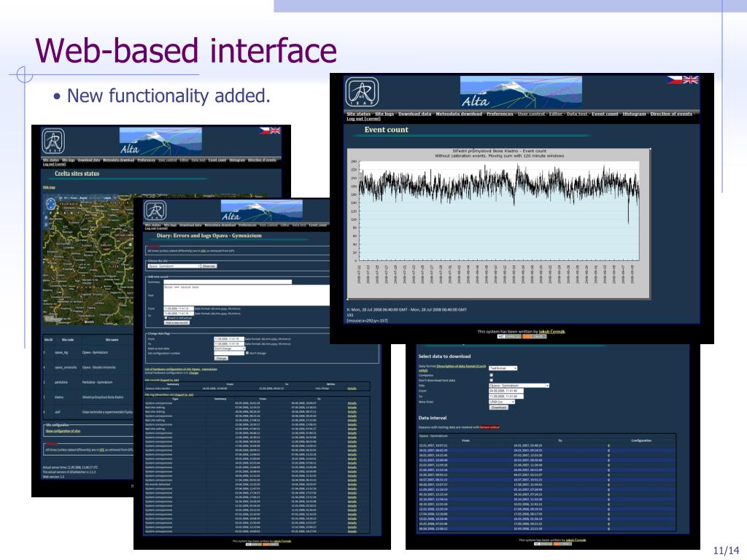Click Opava - Gymnázium row in sites status table

[x=88, y=352]
